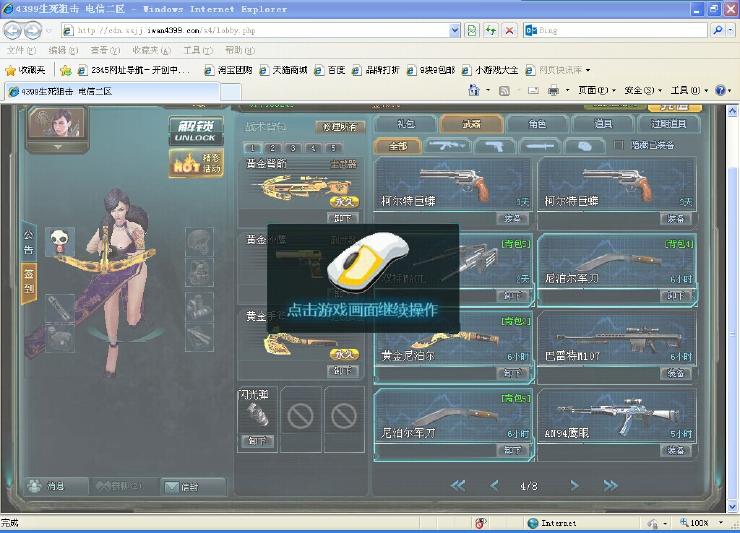Switch to the 道具 tab
The height and width of the screenshot is (533, 740).
pos(603,124)
